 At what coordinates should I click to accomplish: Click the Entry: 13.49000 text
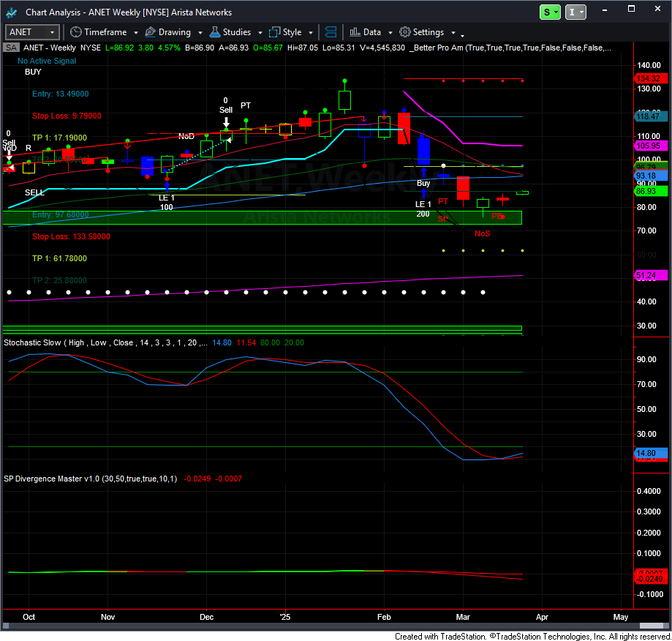coord(61,94)
